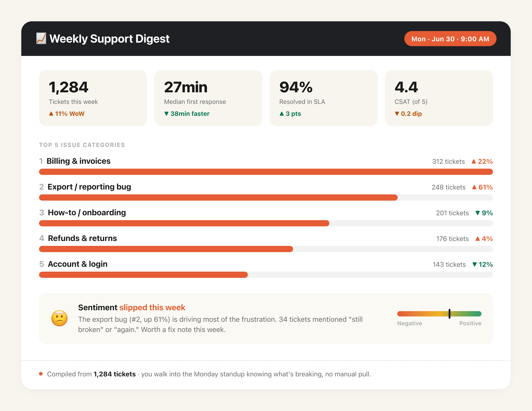Click the "94%" figure
Image resolution: width=532 pixels, height=411 pixels.
click(296, 87)
